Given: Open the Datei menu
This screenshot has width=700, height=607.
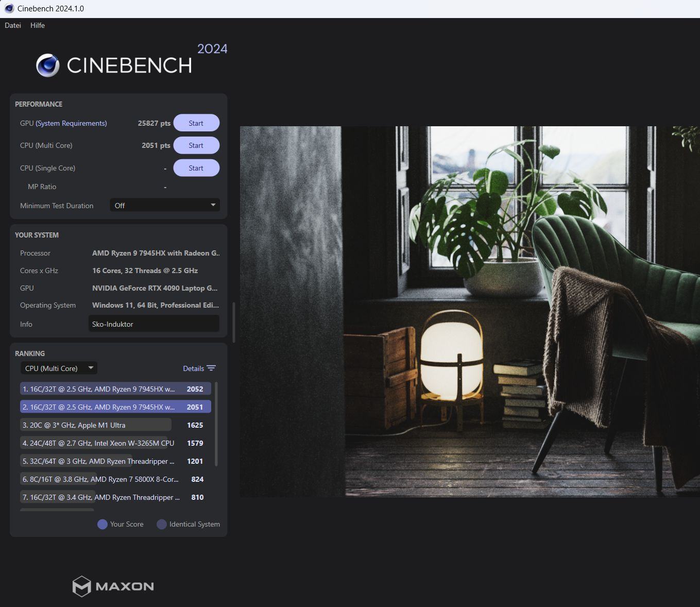Looking at the screenshot, I should 13,25.
